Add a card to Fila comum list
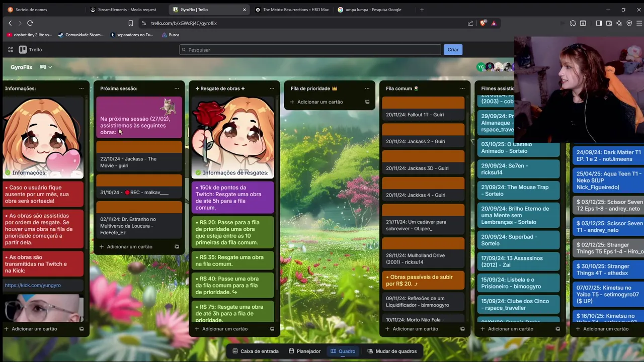 point(416,329)
